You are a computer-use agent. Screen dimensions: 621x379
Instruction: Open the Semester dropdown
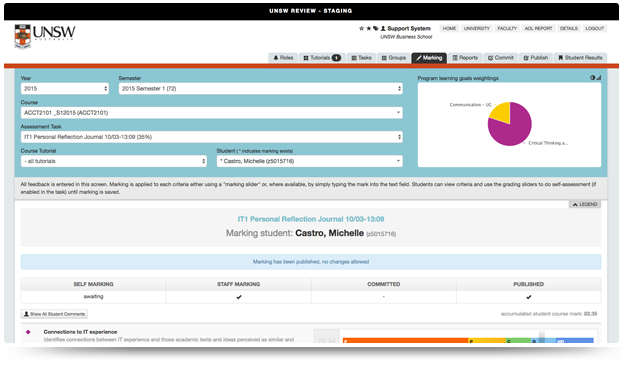point(261,88)
